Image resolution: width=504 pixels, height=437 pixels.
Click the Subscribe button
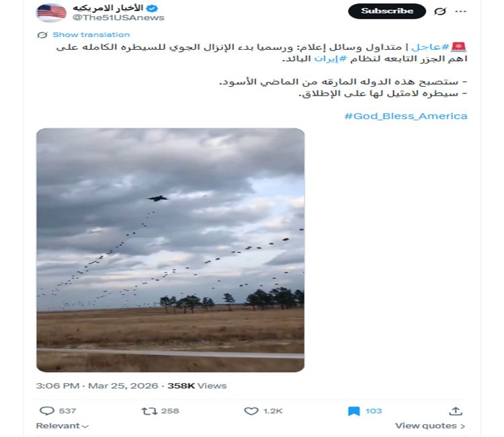387,11
